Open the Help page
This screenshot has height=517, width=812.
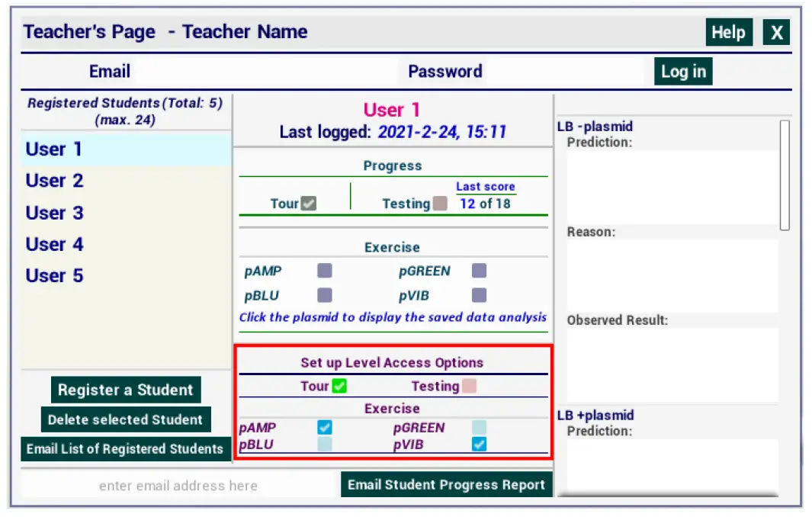[729, 33]
